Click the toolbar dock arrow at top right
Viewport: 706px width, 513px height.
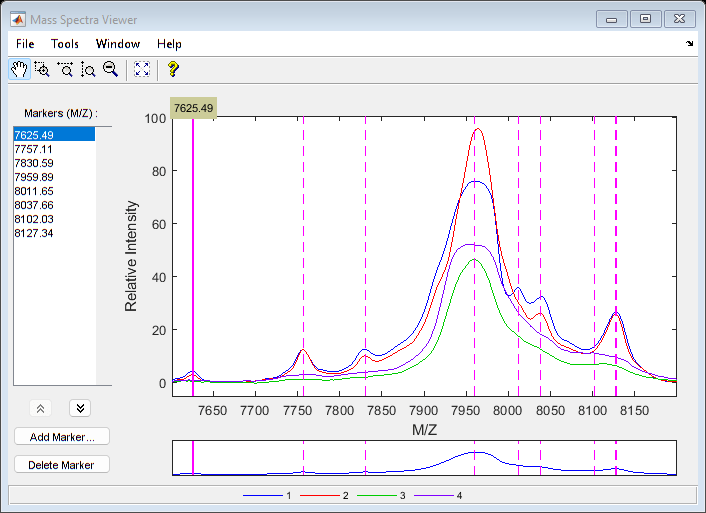click(x=689, y=44)
